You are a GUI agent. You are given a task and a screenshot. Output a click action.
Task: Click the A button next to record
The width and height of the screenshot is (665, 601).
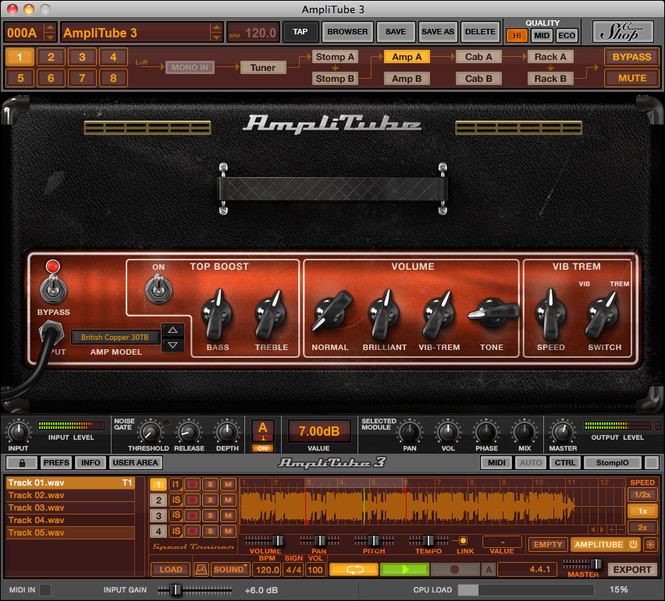coord(489,569)
